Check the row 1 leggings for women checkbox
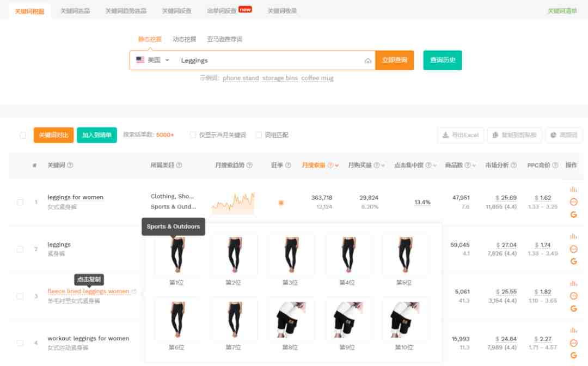The width and height of the screenshot is (588, 366). tap(20, 202)
